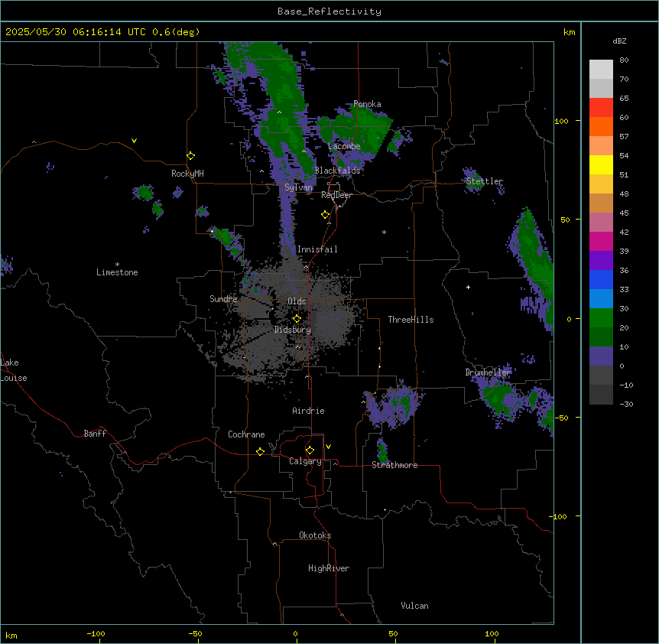The height and width of the screenshot is (644, 659).
Task: Click the yellow diamond marker below RedDeer
Action: click(x=326, y=215)
